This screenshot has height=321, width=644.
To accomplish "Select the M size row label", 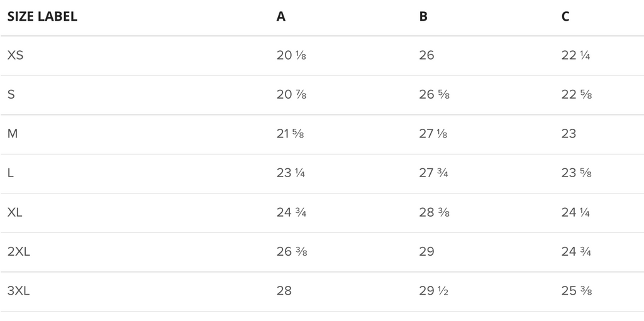I will point(13,133).
